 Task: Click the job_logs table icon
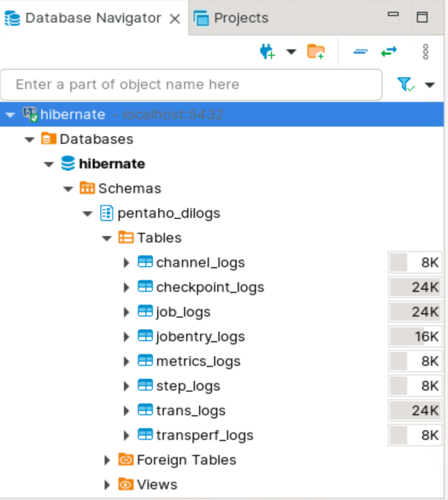point(145,312)
